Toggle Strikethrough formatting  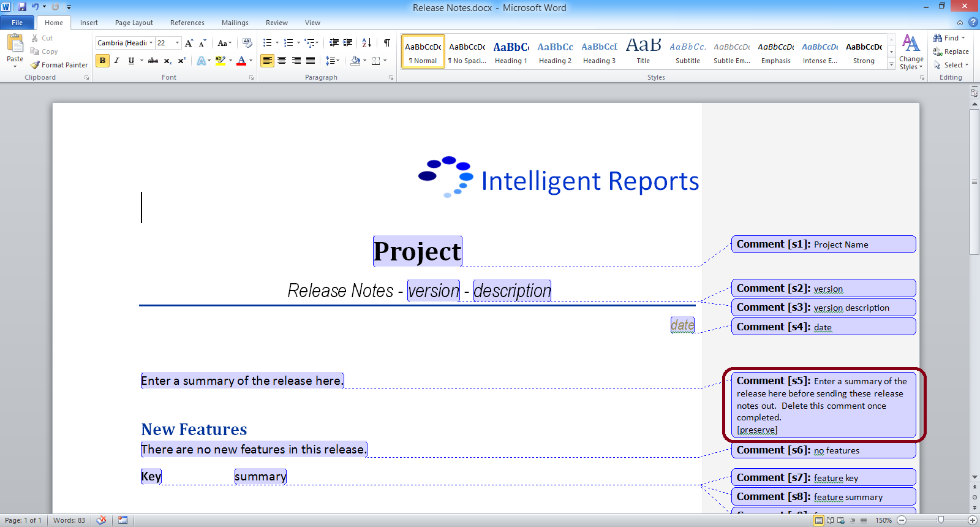153,61
